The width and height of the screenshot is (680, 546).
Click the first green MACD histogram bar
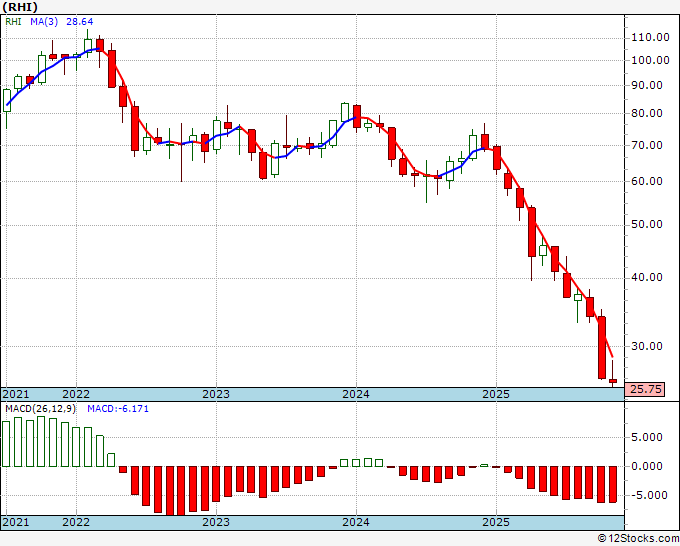6,444
